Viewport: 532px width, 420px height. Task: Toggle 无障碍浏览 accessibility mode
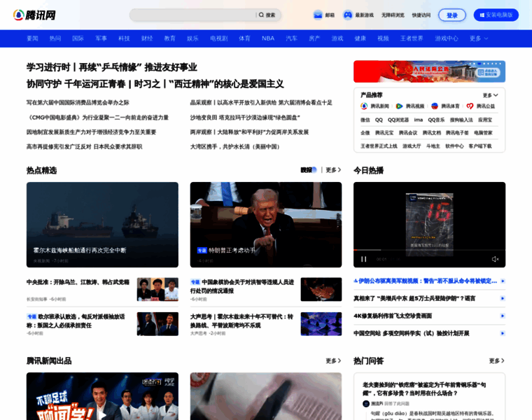[393, 15]
